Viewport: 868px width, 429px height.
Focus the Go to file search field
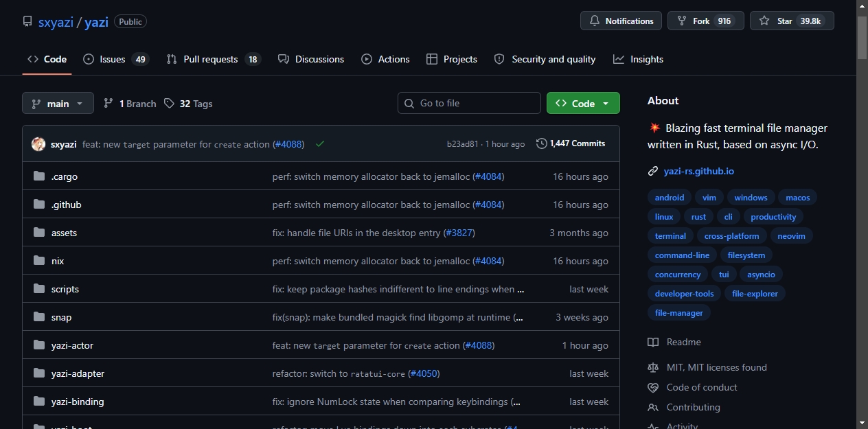click(469, 103)
